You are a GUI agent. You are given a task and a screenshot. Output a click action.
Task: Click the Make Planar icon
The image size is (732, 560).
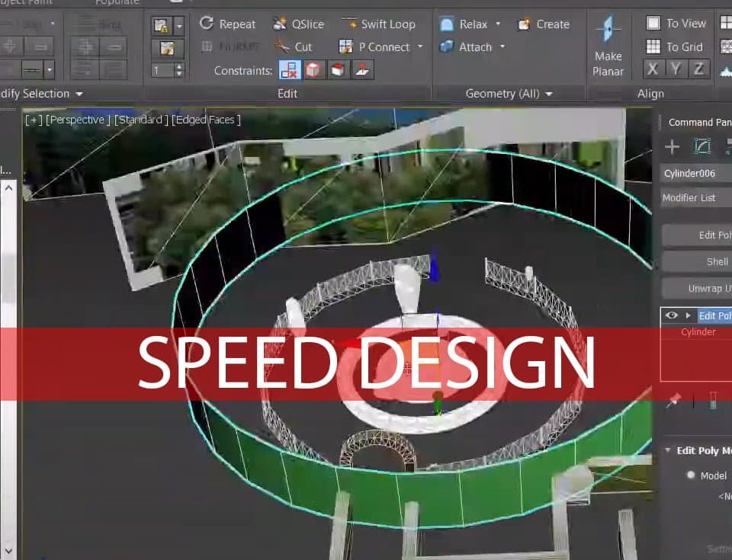(x=608, y=29)
